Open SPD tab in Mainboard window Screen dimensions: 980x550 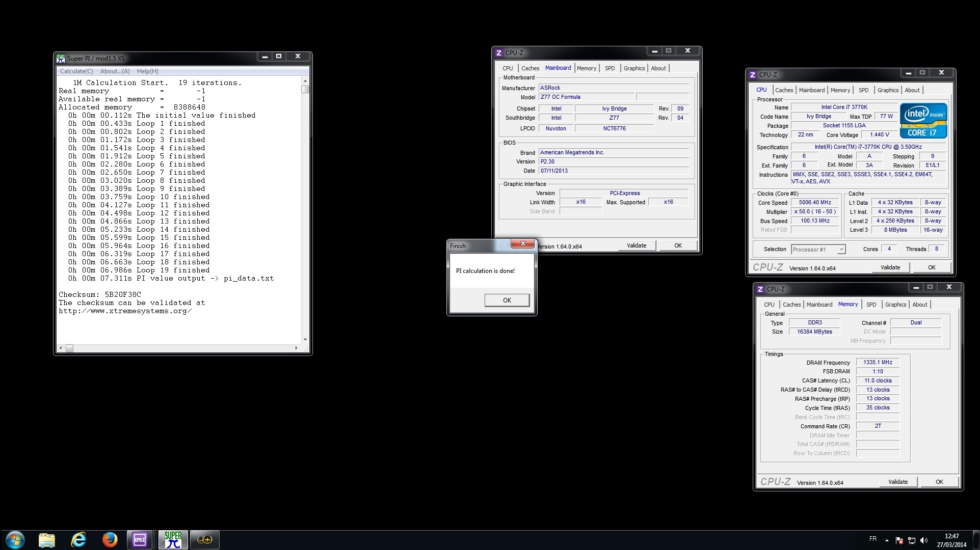(610, 68)
